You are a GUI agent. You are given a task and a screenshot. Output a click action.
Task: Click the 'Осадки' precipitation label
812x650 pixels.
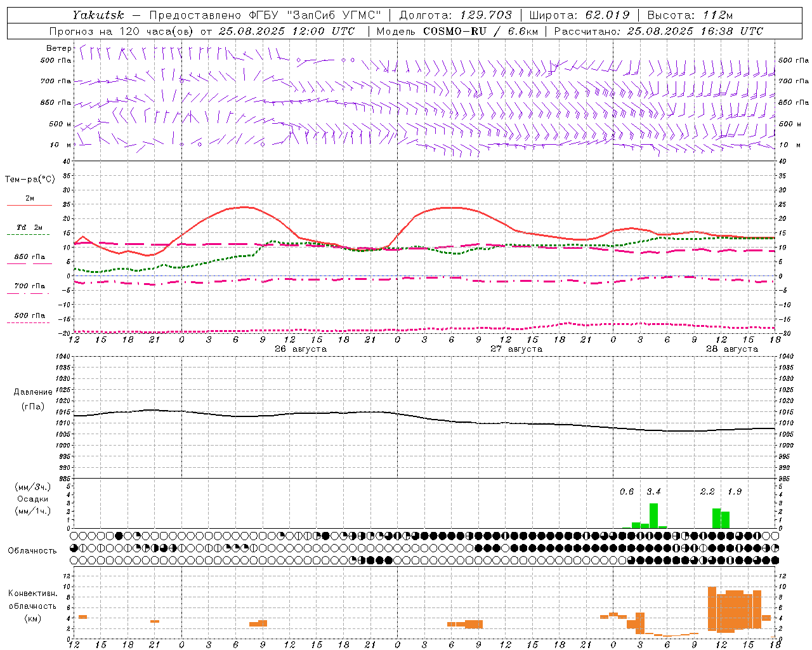[33, 499]
